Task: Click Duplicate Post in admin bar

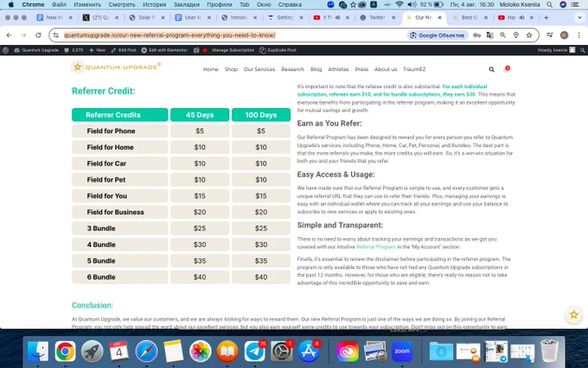Action: 278,50
